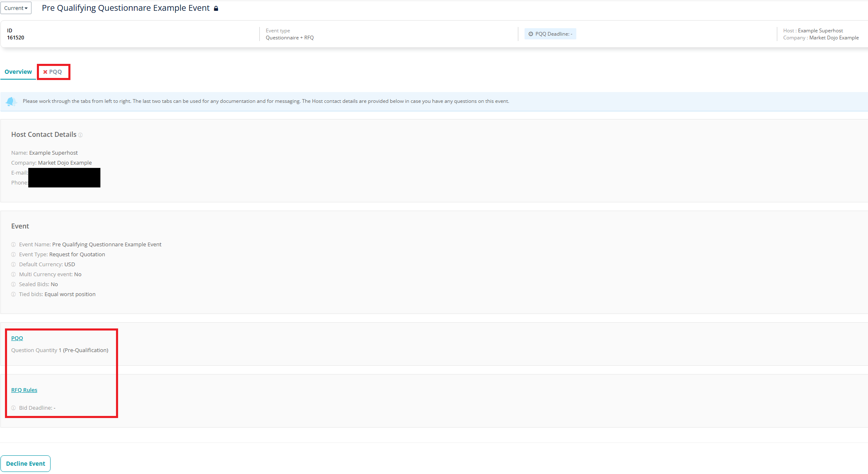Click the PQQ Deadline badge
The width and height of the screenshot is (868, 474).
click(x=550, y=34)
